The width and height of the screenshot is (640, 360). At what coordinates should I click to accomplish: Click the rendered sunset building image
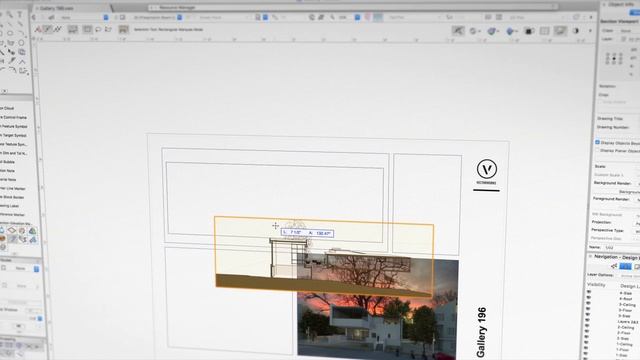(377, 308)
